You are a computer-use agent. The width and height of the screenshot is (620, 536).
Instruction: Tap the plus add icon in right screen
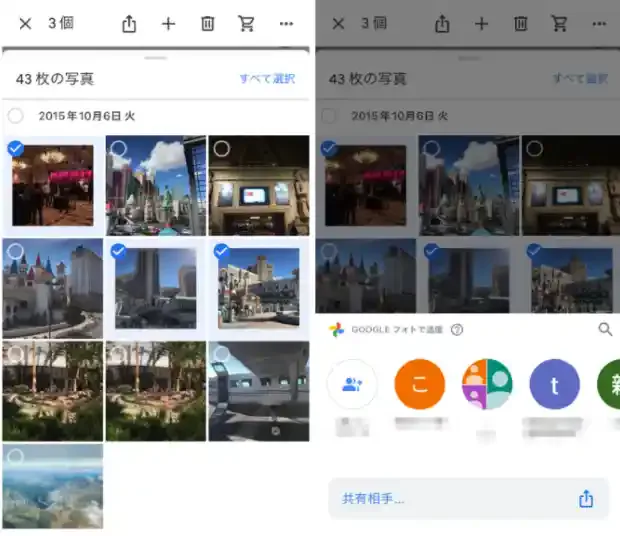click(481, 24)
